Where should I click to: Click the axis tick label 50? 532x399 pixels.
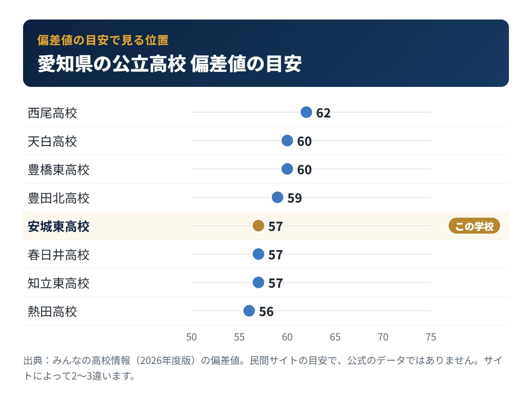192,337
